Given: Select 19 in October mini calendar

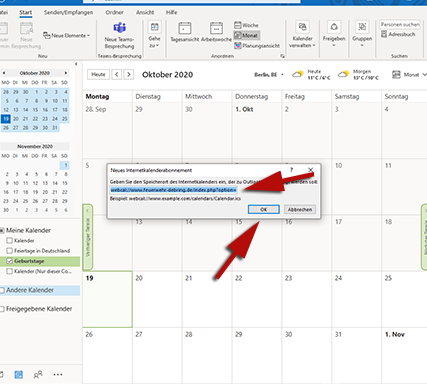Looking at the screenshot, I should pos(6,119).
